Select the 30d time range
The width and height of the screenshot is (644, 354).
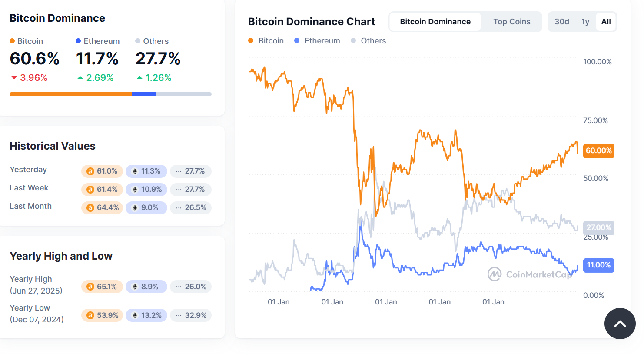(562, 22)
